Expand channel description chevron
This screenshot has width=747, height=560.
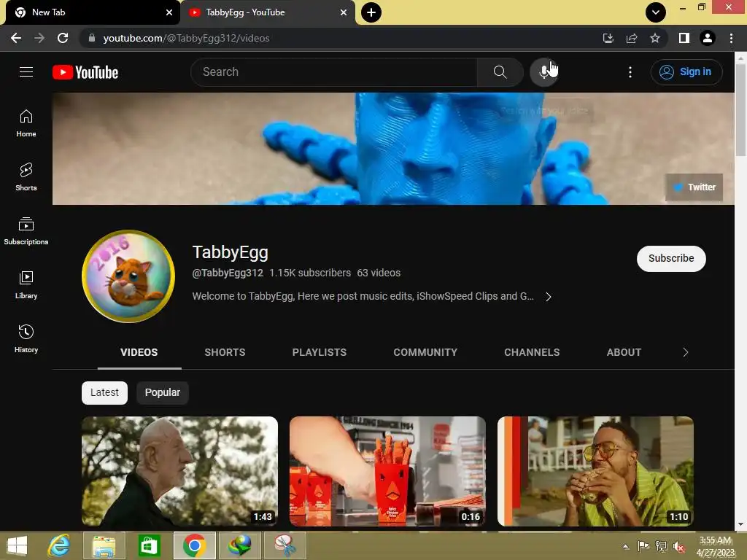coord(549,297)
